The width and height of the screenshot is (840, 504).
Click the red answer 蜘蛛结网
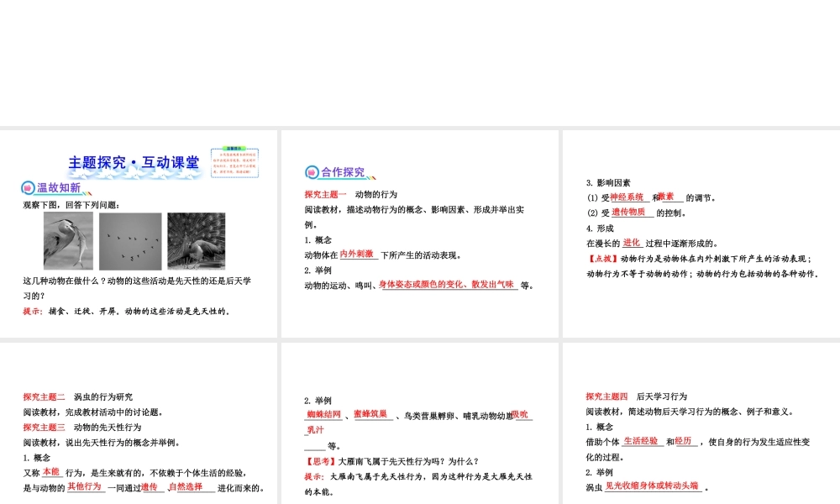point(324,415)
